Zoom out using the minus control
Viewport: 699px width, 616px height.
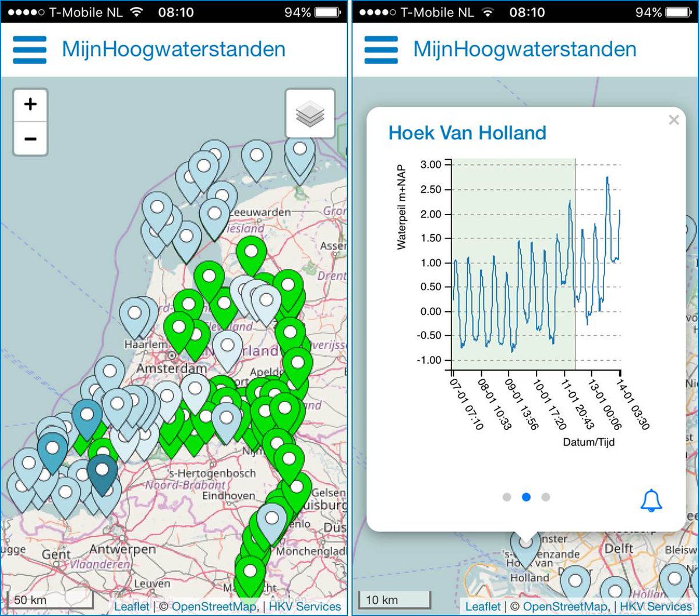30,139
